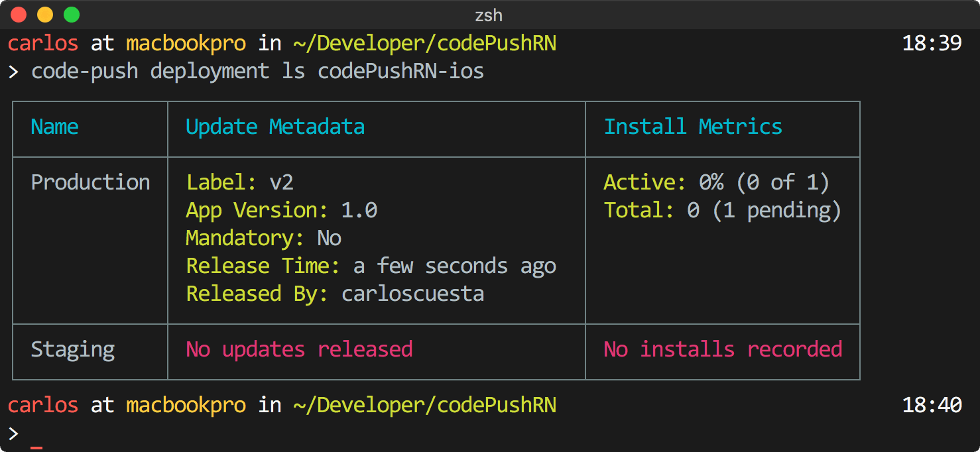Click 'Release Time: a few seconds ago'

tap(371, 266)
